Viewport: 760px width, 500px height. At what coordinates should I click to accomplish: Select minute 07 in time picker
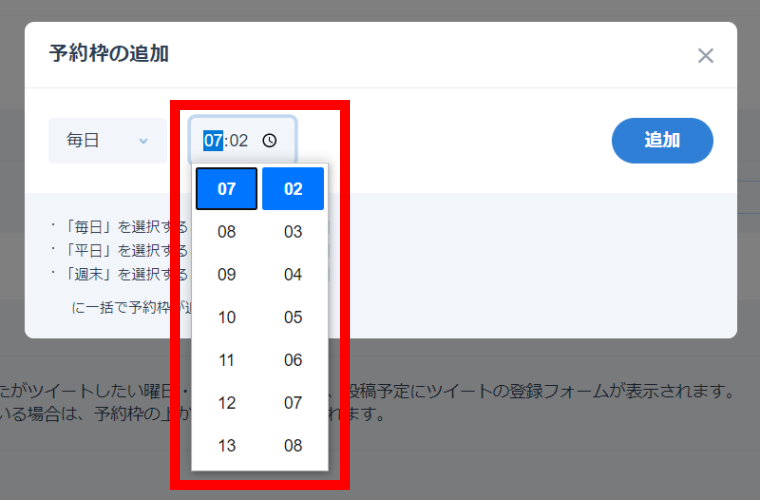pos(293,403)
